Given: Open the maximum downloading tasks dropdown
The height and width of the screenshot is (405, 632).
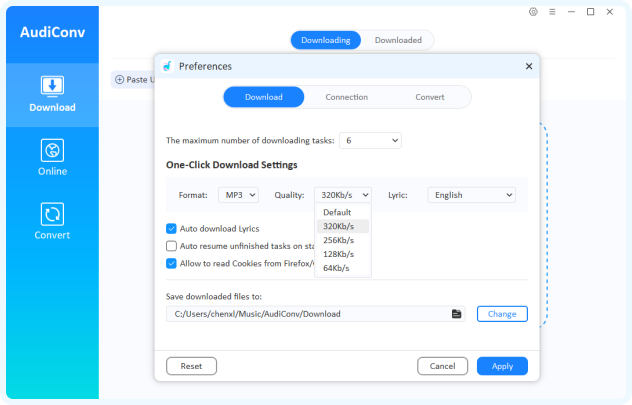Looking at the screenshot, I should point(370,140).
